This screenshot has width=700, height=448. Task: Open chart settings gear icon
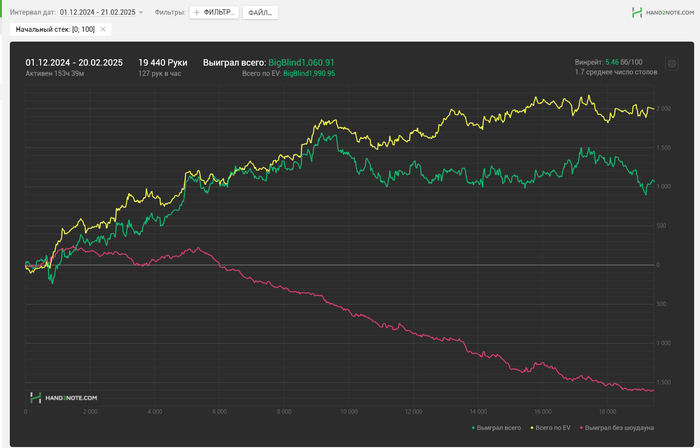(671, 64)
